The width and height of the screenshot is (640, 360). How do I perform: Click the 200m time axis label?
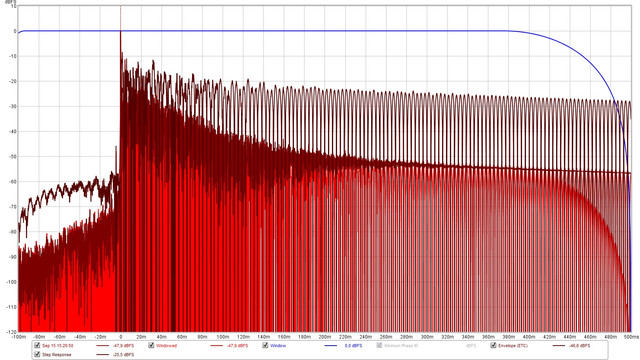pos(324,337)
